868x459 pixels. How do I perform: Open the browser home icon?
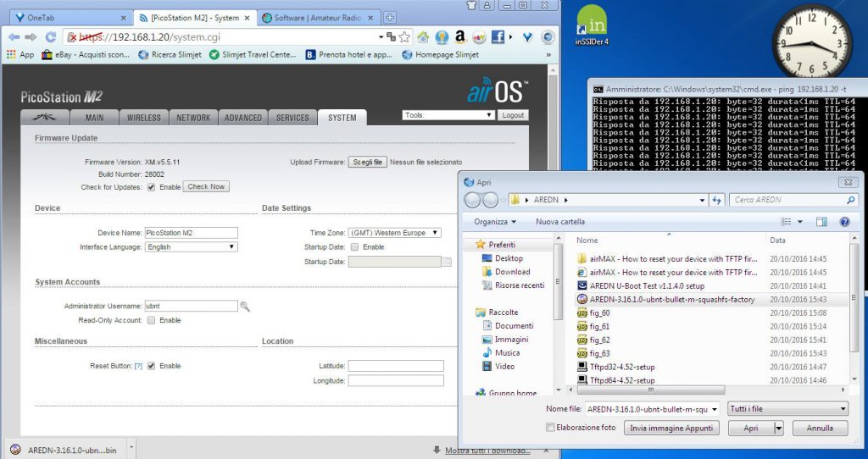pos(423,37)
